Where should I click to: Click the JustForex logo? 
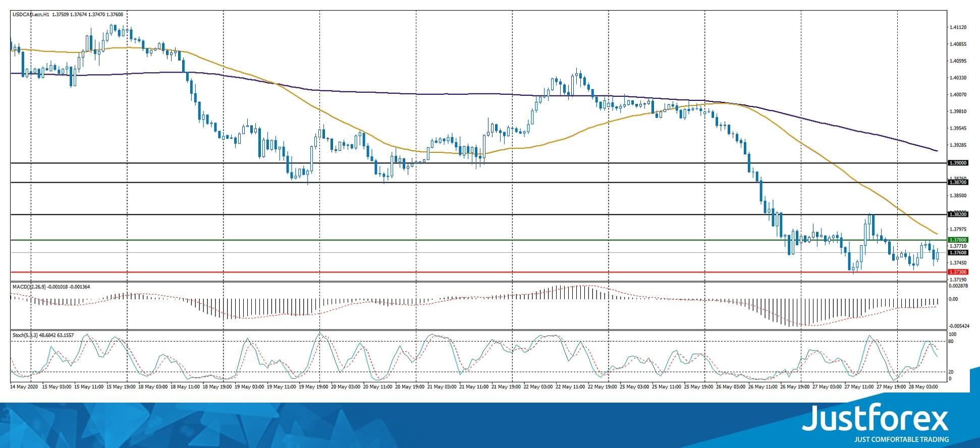tap(876, 419)
